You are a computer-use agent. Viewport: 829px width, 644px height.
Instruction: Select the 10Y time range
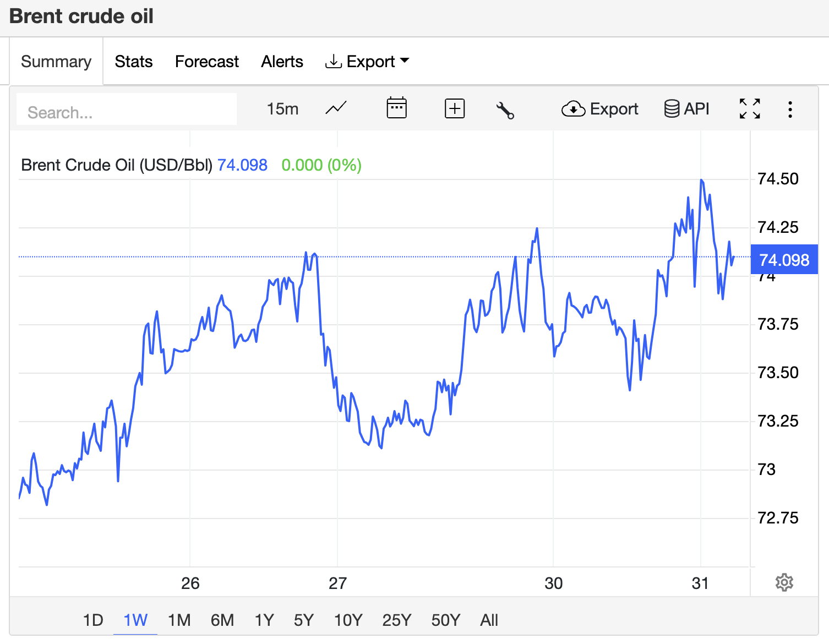point(348,620)
